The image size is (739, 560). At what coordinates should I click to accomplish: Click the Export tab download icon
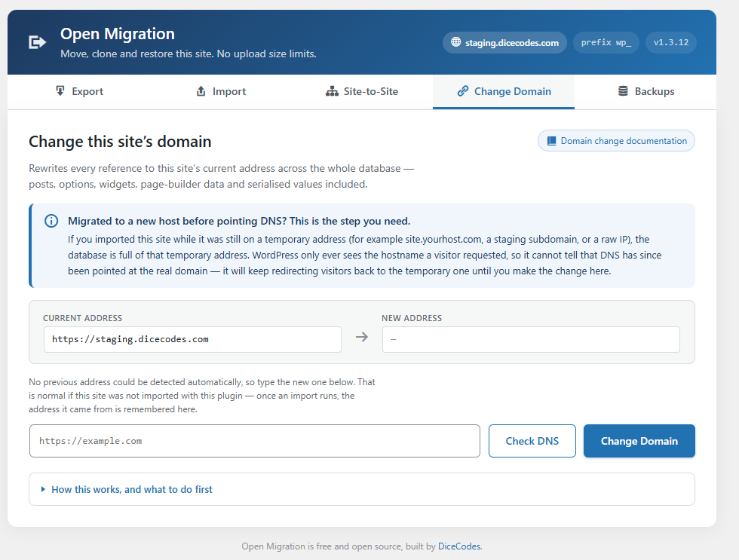tap(60, 91)
